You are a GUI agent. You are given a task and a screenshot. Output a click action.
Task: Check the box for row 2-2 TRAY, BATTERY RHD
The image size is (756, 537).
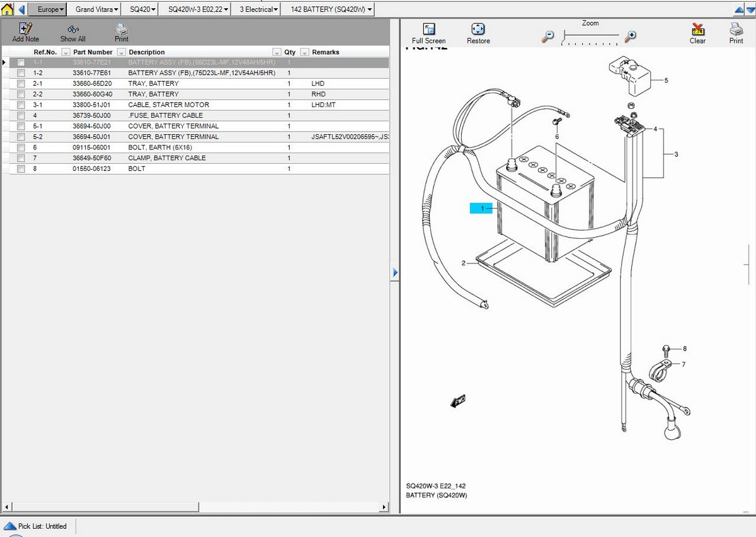pyautogui.click(x=21, y=95)
